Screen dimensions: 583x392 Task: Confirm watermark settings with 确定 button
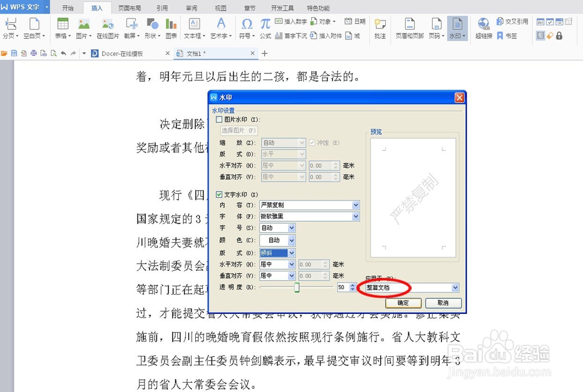coord(403,303)
